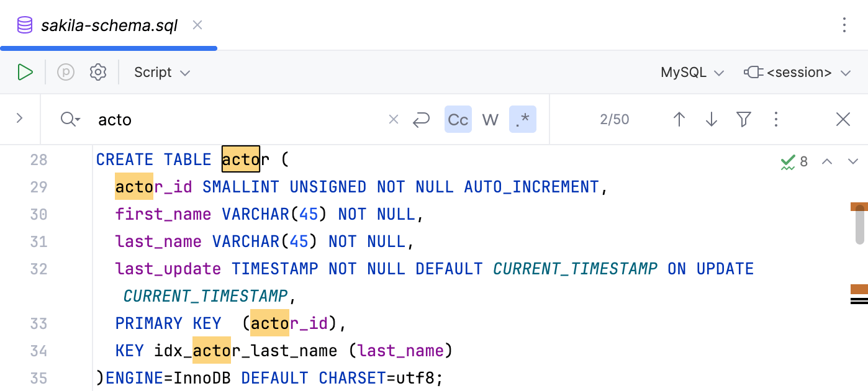Screen dimensions: 868x391
Task: Filter search results
Action: pos(743,119)
